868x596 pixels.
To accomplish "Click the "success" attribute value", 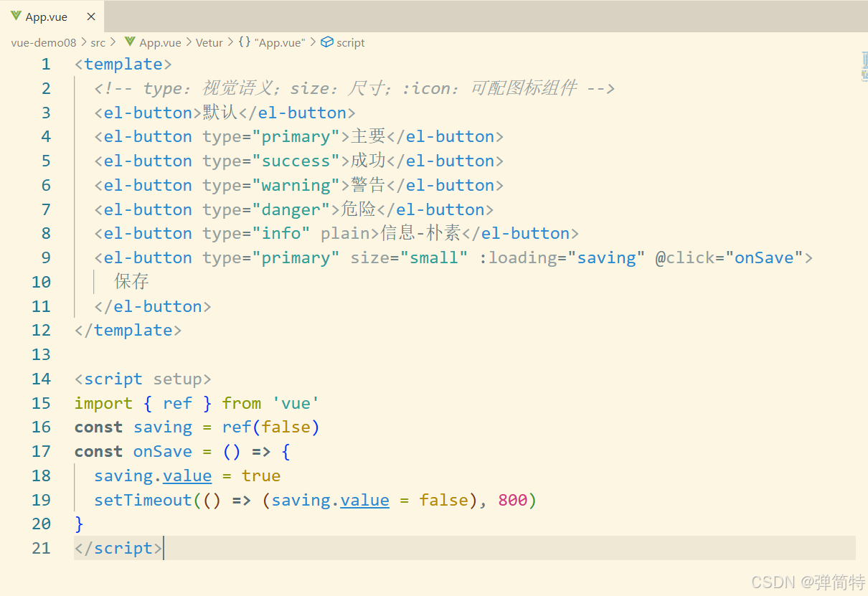I will [296, 161].
